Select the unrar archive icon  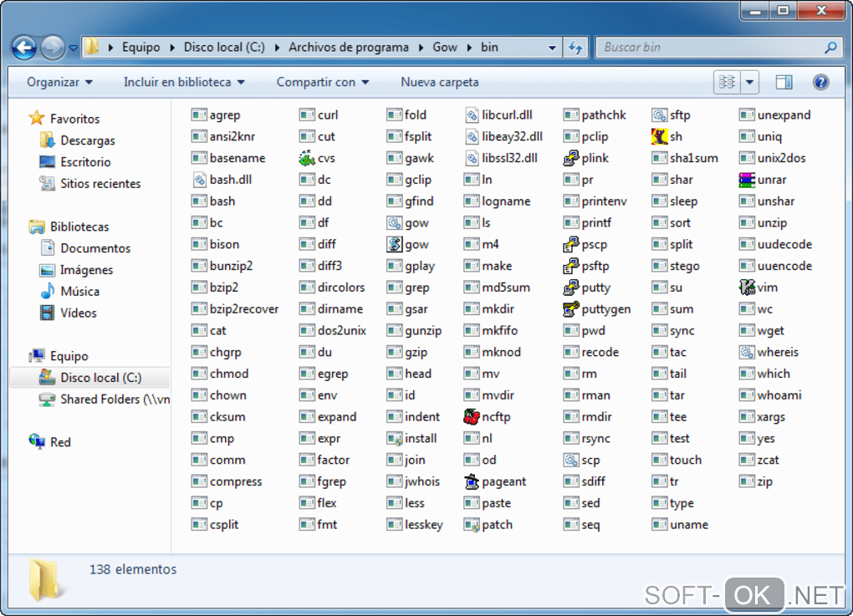coord(747,180)
